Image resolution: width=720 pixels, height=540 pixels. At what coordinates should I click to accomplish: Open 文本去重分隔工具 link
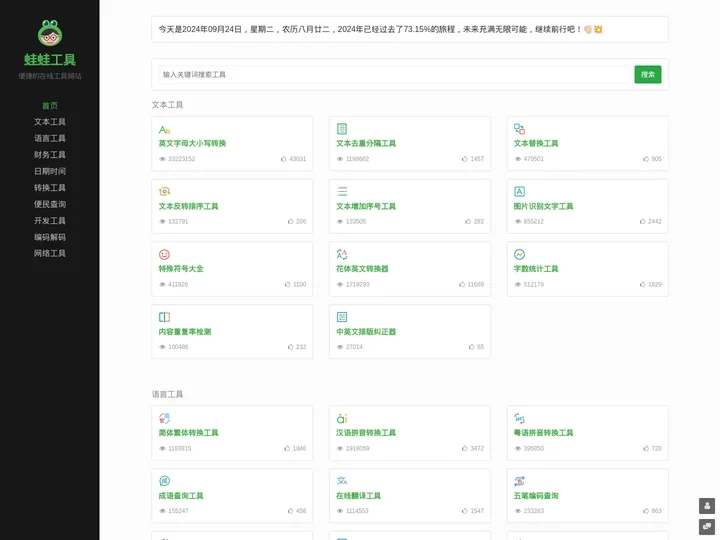(366, 143)
